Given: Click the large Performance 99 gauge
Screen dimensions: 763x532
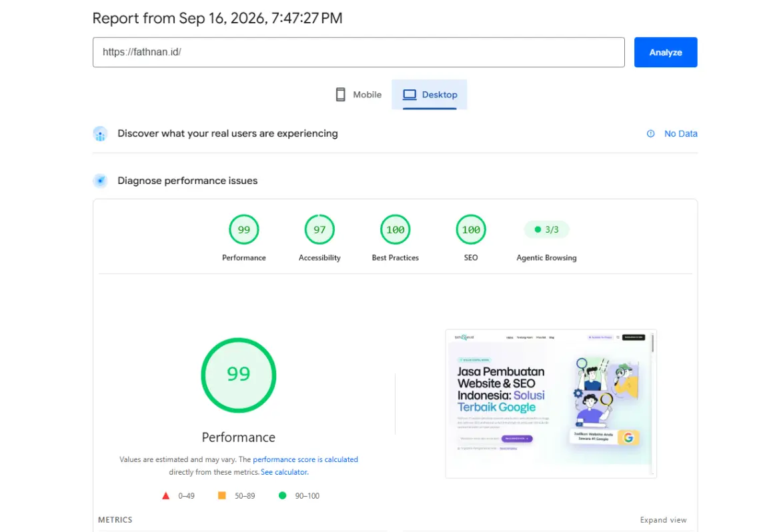Looking at the screenshot, I should tap(239, 375).
